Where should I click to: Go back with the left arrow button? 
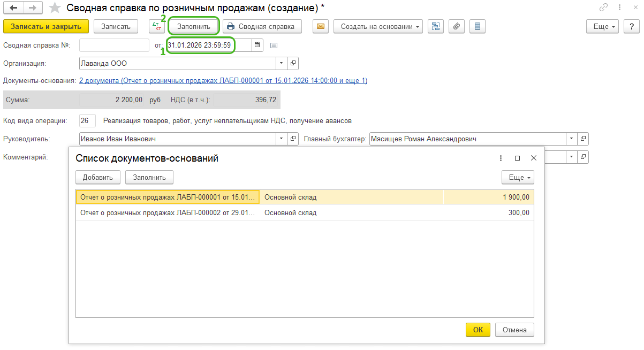[13, 8]
